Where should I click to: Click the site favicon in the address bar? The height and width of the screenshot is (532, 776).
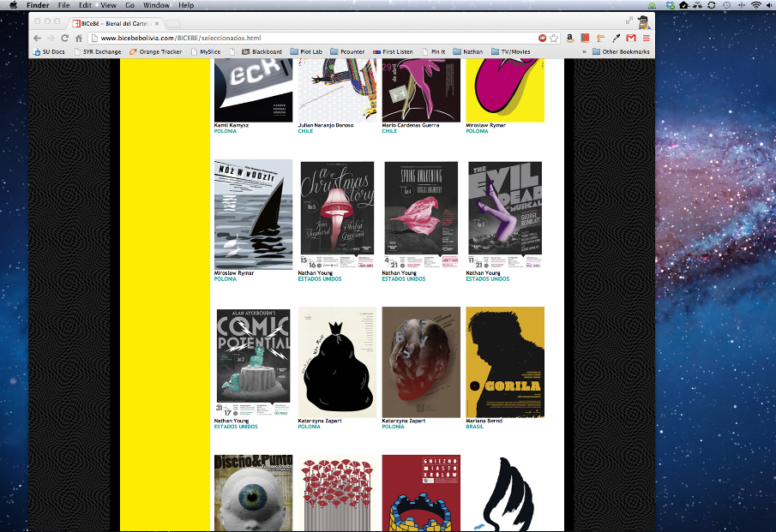93,38
